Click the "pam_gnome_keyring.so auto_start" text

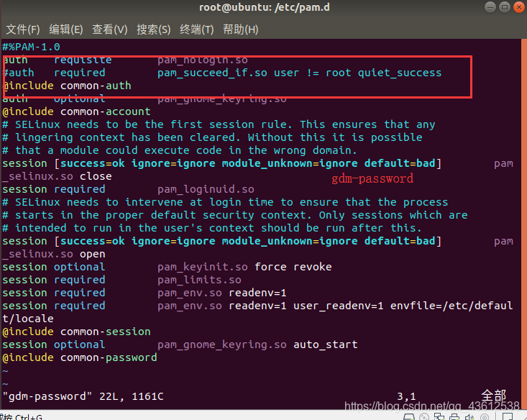257,344
